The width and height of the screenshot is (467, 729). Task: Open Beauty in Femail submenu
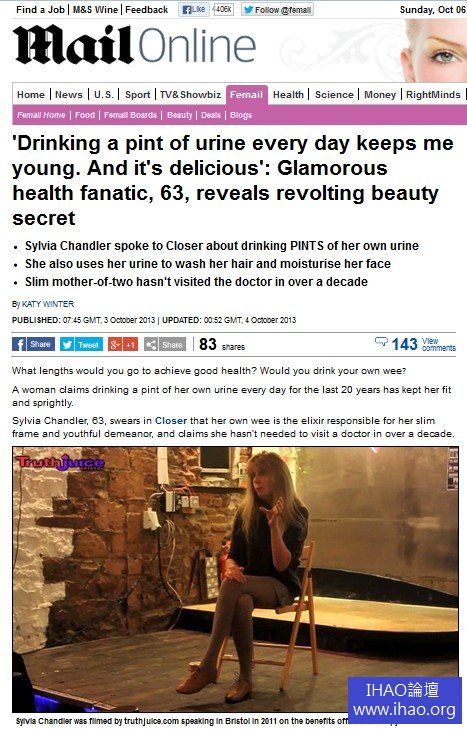180,115
